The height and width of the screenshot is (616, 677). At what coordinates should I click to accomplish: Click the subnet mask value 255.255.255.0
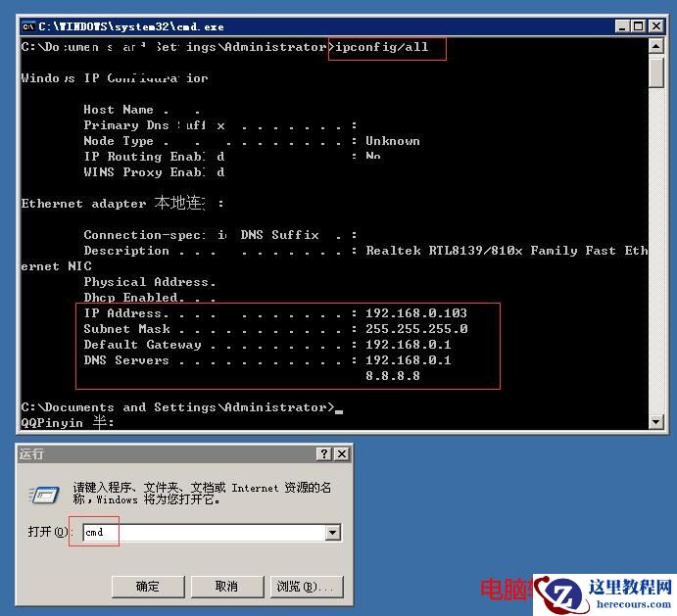tap(416, 328)
